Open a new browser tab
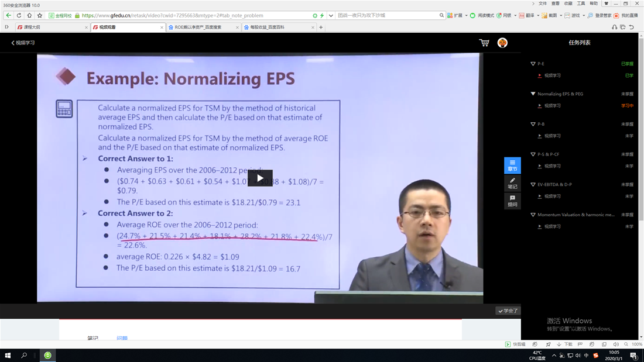 321,27
